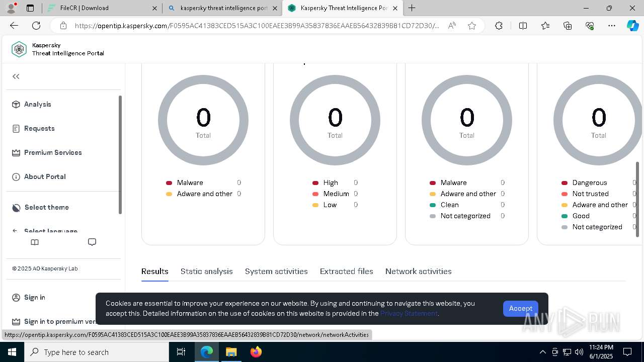This screenshot has height=362, width=644.
Task: View site information lock icon
Action: [x=63, y=26]
